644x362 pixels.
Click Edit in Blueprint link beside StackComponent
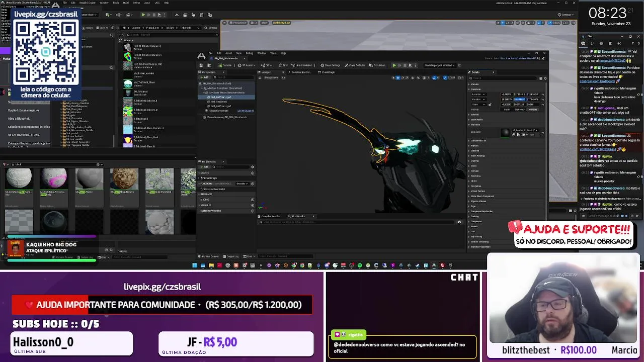coord(246,111)
